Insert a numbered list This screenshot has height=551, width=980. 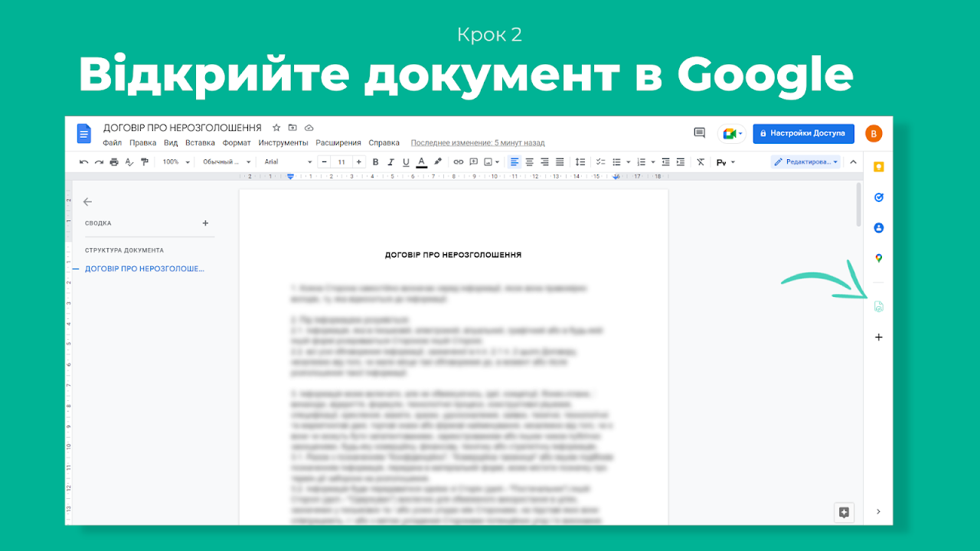pos(641,162)
